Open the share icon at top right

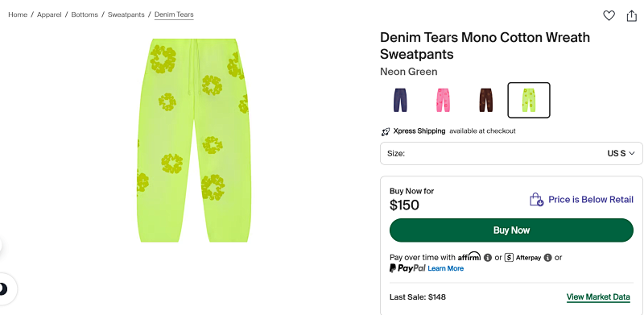pos(631,15)
